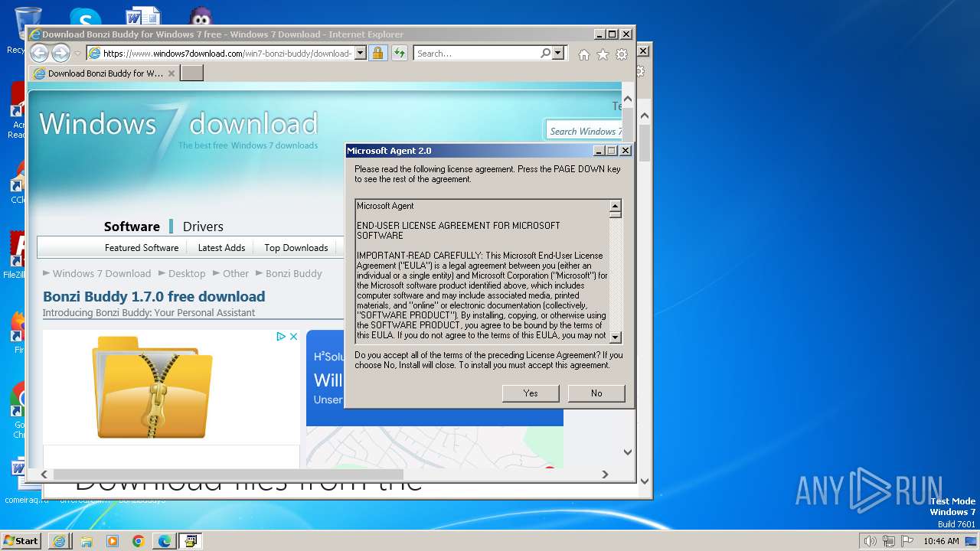Open Windows Explorer folder from taskbar
The image size is (980, 551).
pyautogui.click(x=86, y=541)
